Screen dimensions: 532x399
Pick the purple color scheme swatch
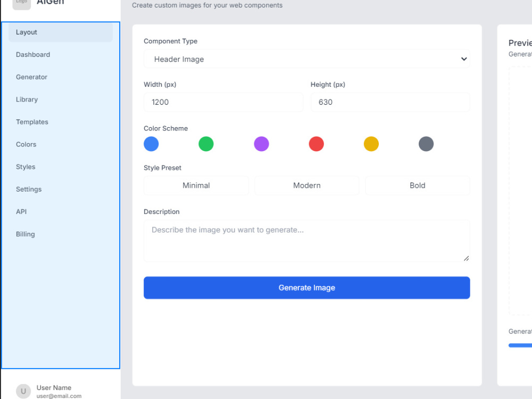tap(261, 144)
